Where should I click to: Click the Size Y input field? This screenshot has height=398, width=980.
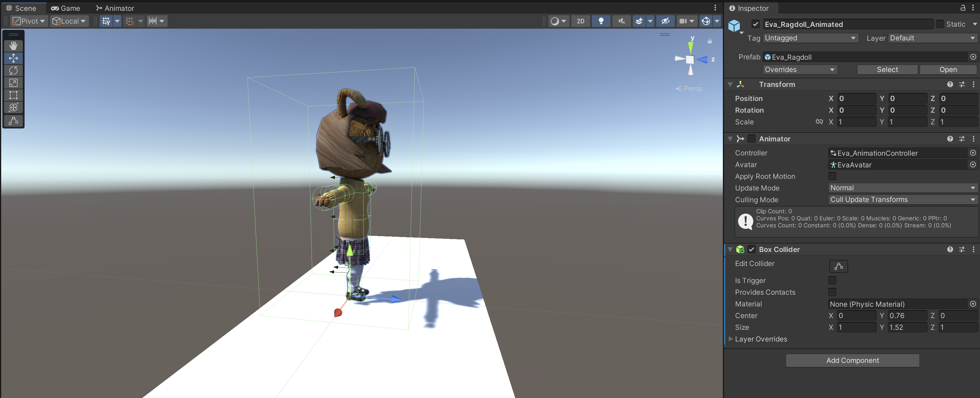907,327
